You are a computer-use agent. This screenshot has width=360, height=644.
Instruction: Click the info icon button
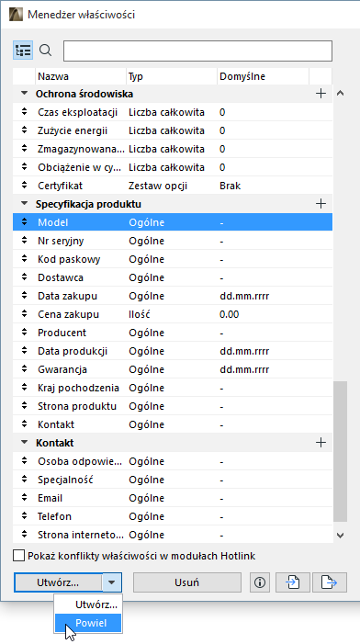click(260, 582)
